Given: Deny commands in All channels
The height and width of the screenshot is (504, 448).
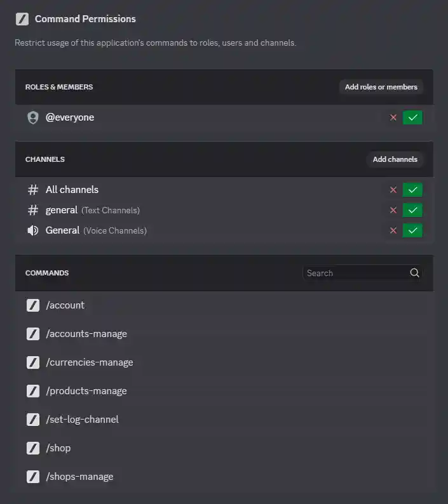Looking at the screenshot, I should (393, 190).
